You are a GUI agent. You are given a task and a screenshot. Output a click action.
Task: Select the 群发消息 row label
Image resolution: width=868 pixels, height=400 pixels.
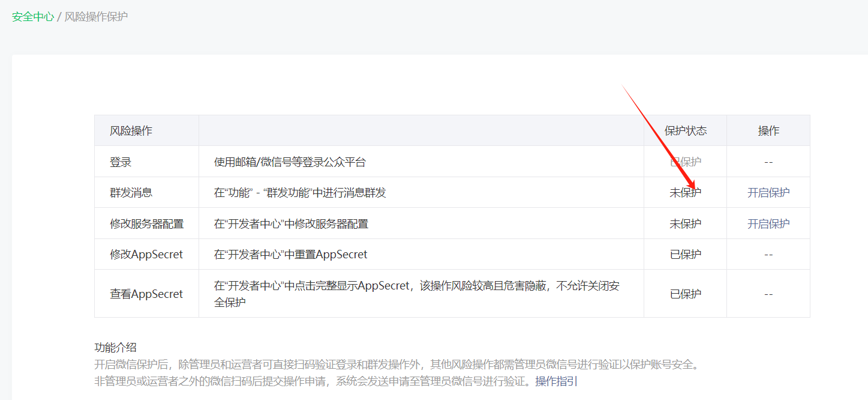(x=131, y=193)
